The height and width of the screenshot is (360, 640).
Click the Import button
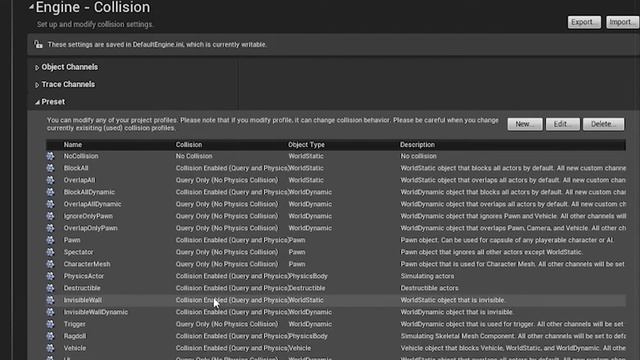(x=622, y=22)
